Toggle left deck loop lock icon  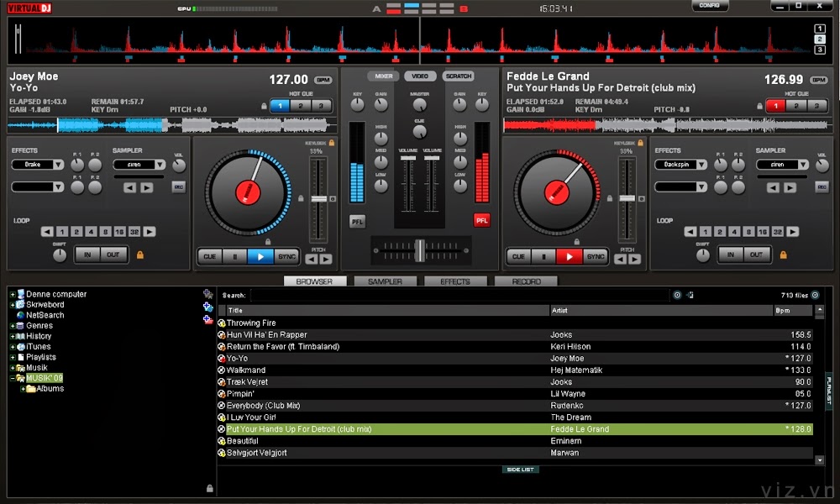140,255
